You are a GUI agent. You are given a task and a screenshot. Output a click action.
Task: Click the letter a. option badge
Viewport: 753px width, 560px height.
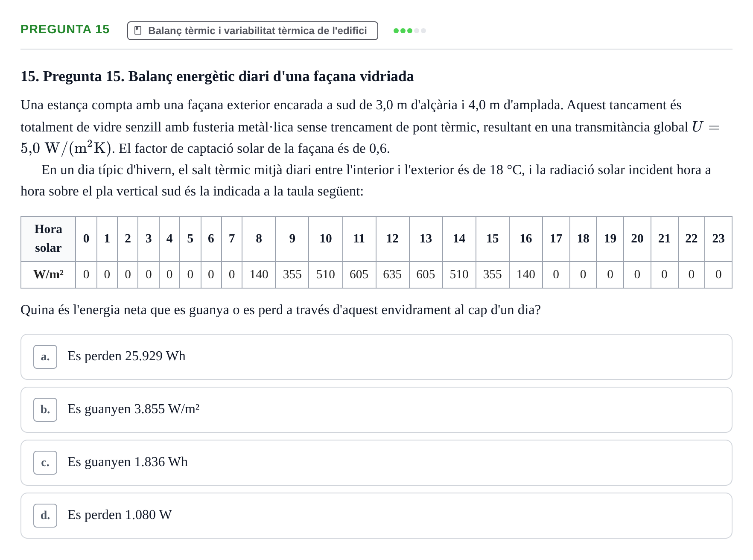pyautogui.click(x=45, y=357)
